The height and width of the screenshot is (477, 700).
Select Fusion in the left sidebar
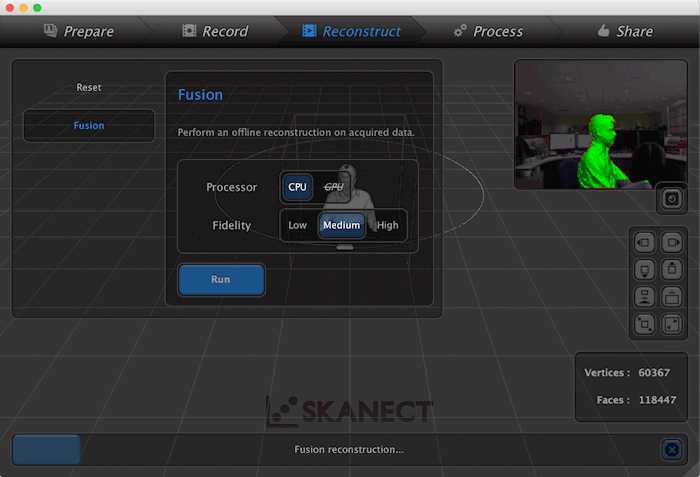89,126
